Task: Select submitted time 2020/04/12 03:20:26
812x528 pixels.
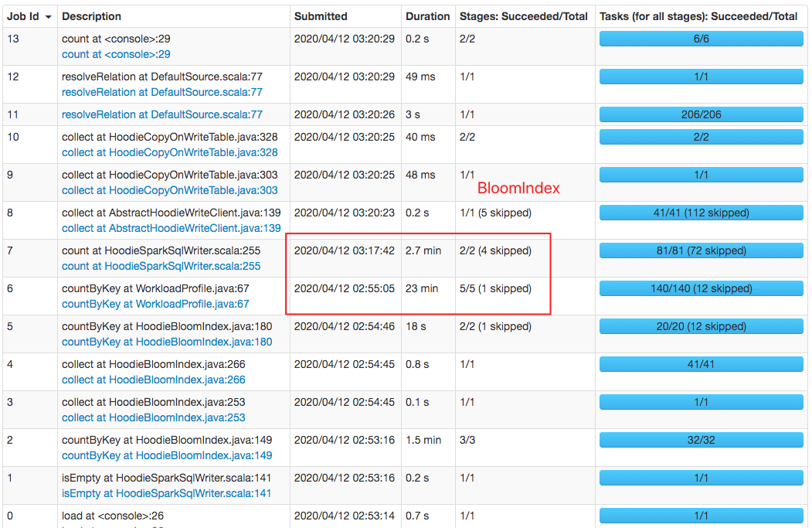Action: [345, 114]
